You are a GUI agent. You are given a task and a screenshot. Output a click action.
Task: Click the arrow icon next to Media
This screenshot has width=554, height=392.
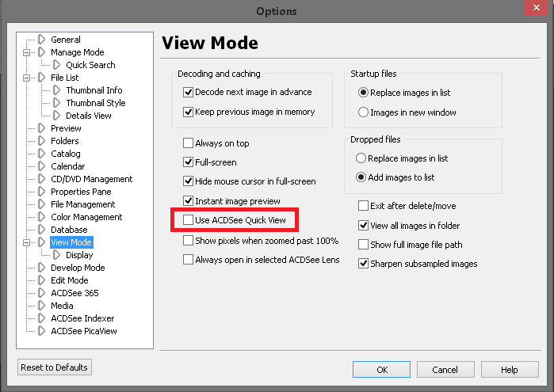tap(43, 306)
